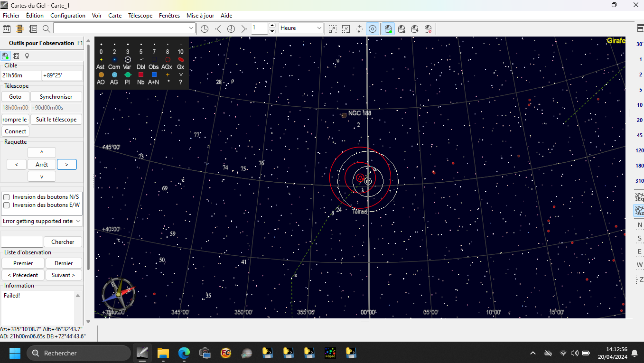Step time forward with right arrow
This screenshot has width=644, height=363.
coord(244,28)
